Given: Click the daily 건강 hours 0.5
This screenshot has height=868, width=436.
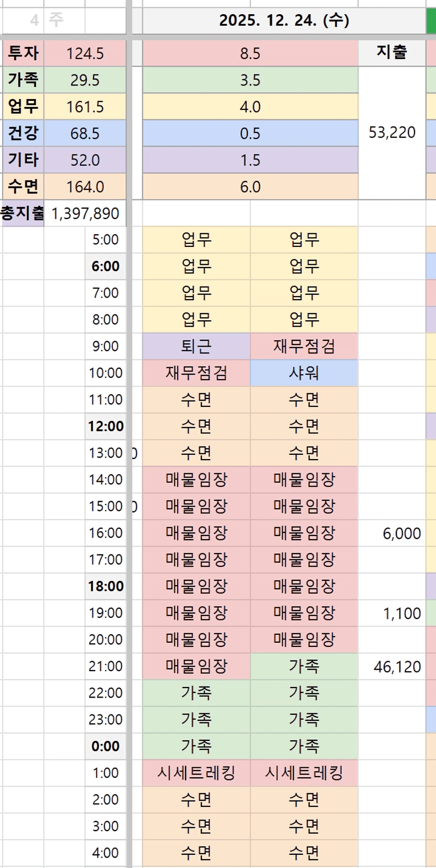Looking at the screenshot, I should click(250, 133).
